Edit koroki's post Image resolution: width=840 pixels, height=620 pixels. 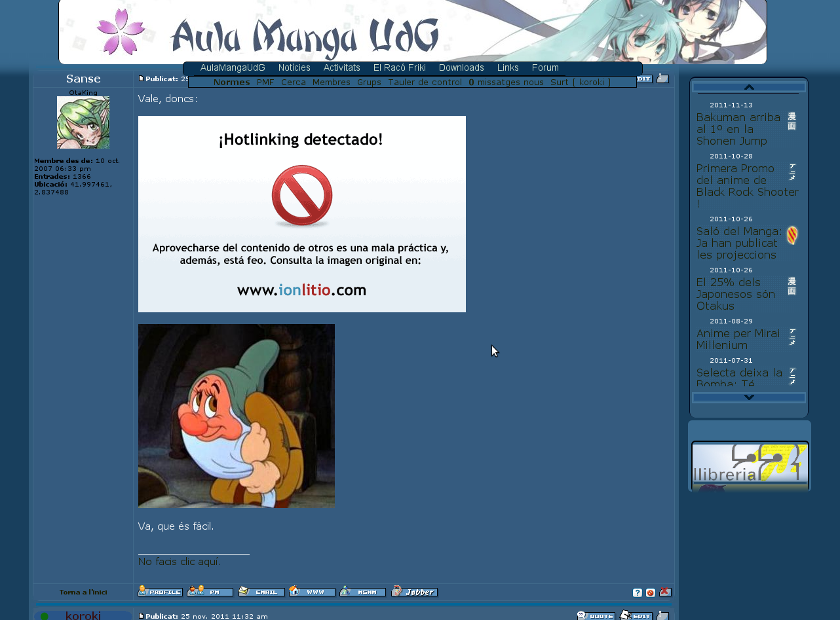636,615
